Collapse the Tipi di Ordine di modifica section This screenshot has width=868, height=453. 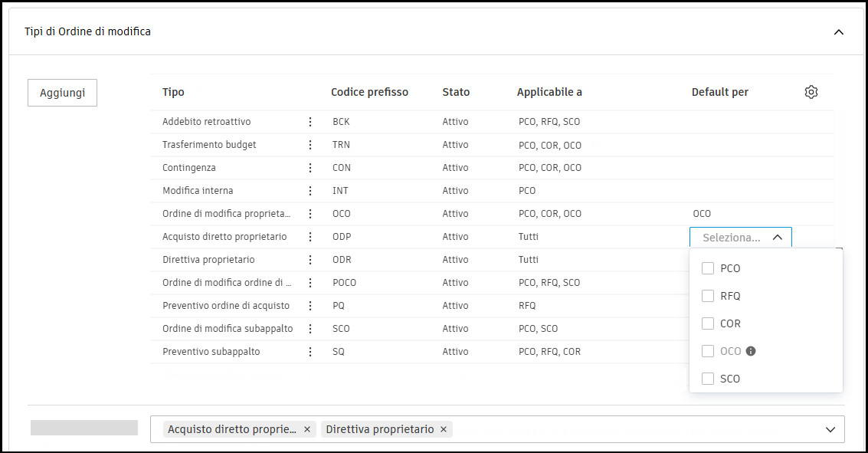(838, 31)
